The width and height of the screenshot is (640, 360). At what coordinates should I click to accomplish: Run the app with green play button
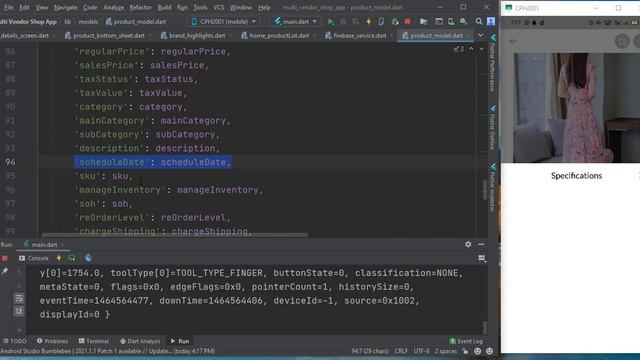coord(331,21)
